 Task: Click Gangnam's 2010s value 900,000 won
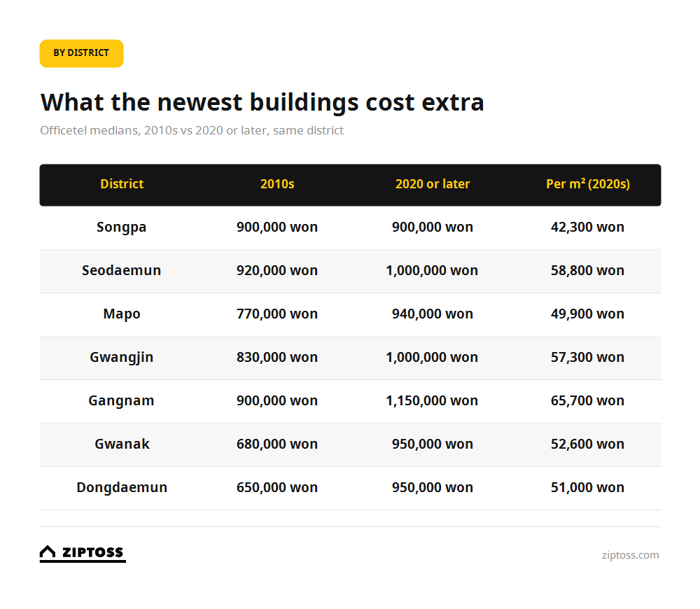[x=277, y=401]
